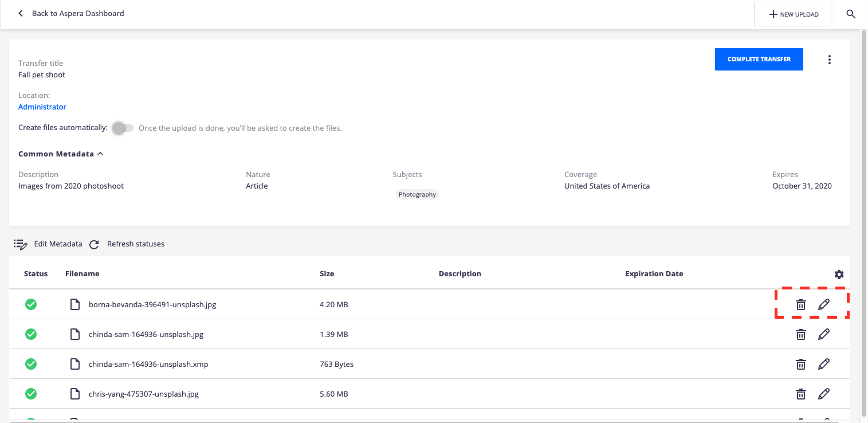Edit chinda-sam-164936-unsplash.xmp with pencil icon
Viewport: 868px width, 423px height.
tap(824, 365)
